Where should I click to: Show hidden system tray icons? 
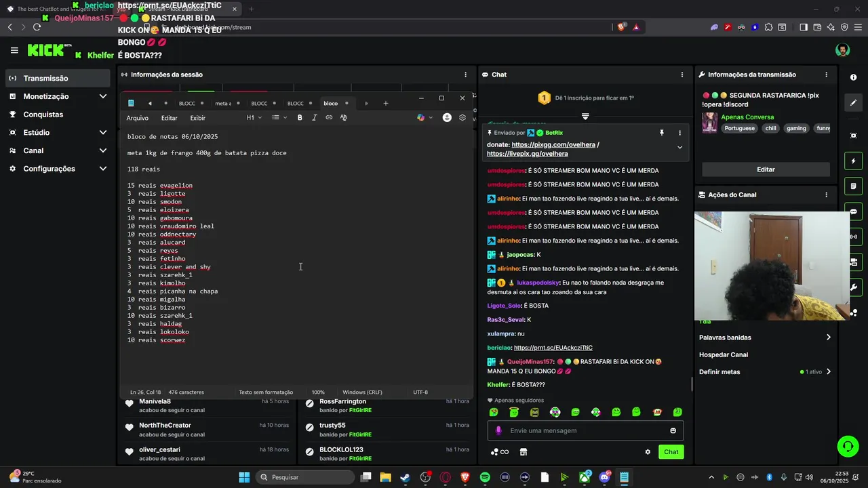pos(712,477)
